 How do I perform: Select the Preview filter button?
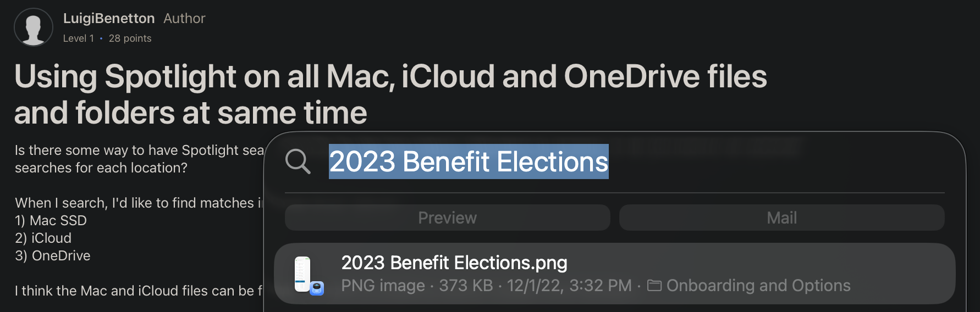pyautogui.click(x=447, y=218)
